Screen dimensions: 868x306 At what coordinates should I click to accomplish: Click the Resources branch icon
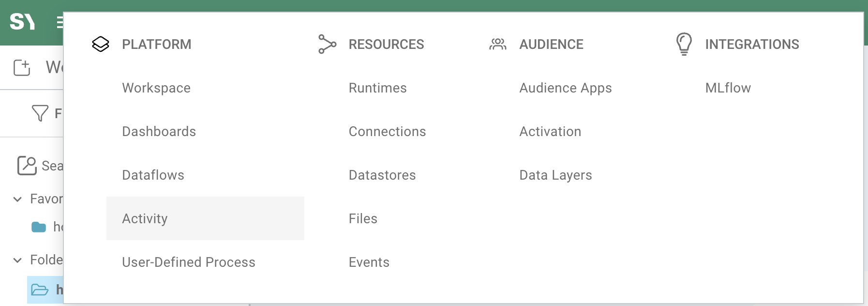tap(327, 44)
